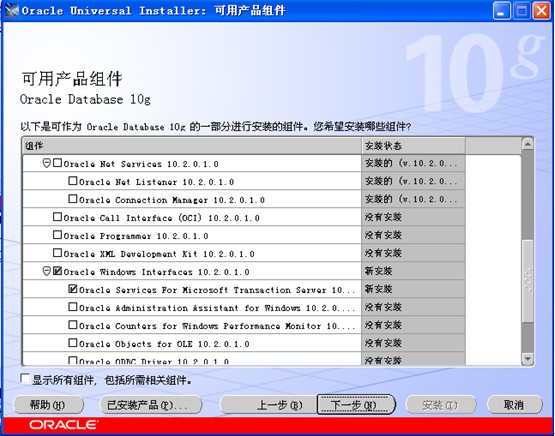555x436 pixels.
Task: Click the 组件 column header
Action: [x=191, y=145]
